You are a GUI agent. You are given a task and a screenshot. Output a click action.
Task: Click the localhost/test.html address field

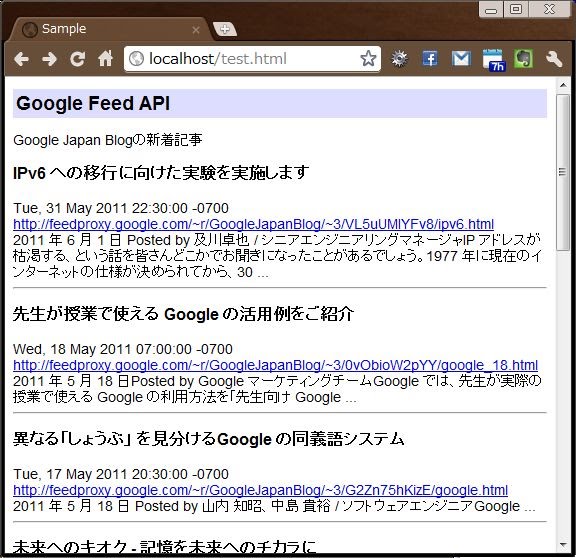pyautogui.click(x=252, y=59)
